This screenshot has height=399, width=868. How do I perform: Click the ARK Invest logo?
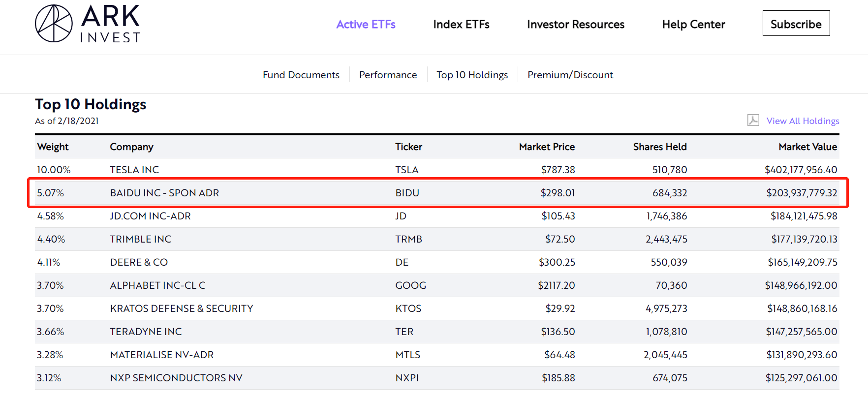tap(88, 24)
